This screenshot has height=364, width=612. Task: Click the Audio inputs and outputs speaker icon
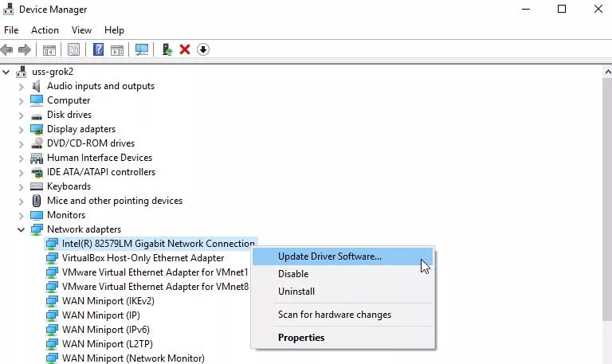pos(37,86)
